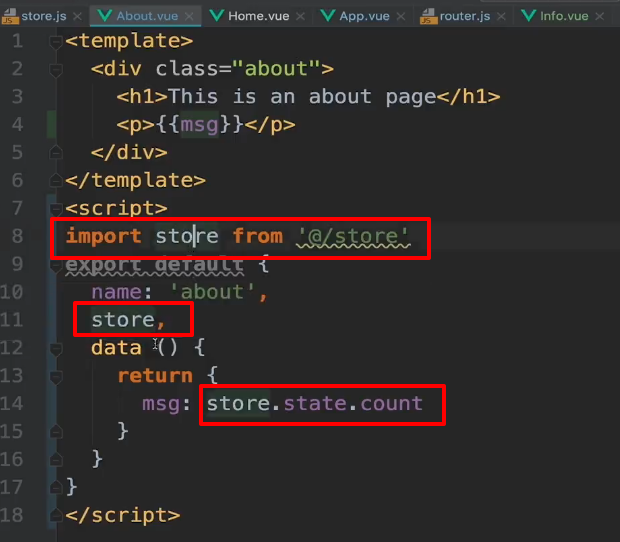
Task: Click the msg key on line 14
Action: point(161,404)
